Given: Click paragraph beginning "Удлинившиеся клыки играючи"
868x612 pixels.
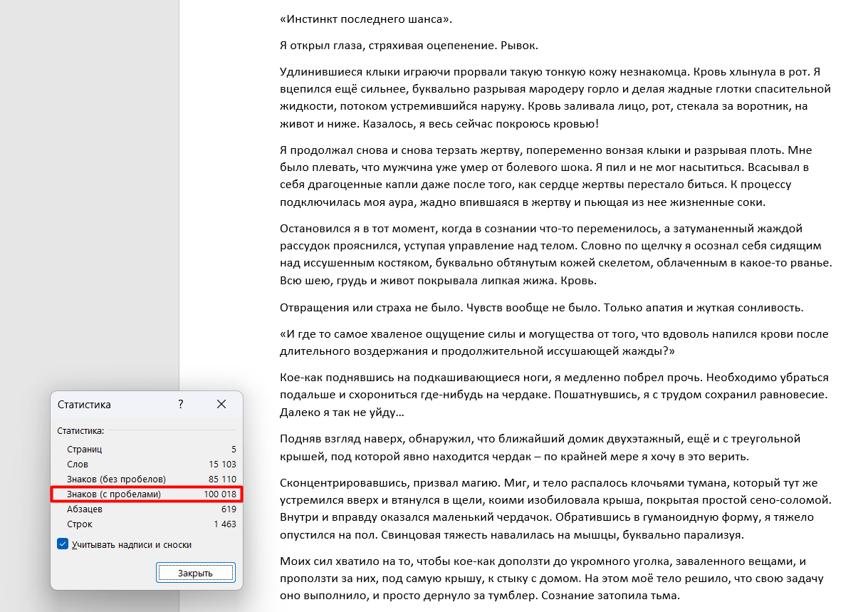Looking at the screenshot, I should pyautogui.click(x=555, y=98).
